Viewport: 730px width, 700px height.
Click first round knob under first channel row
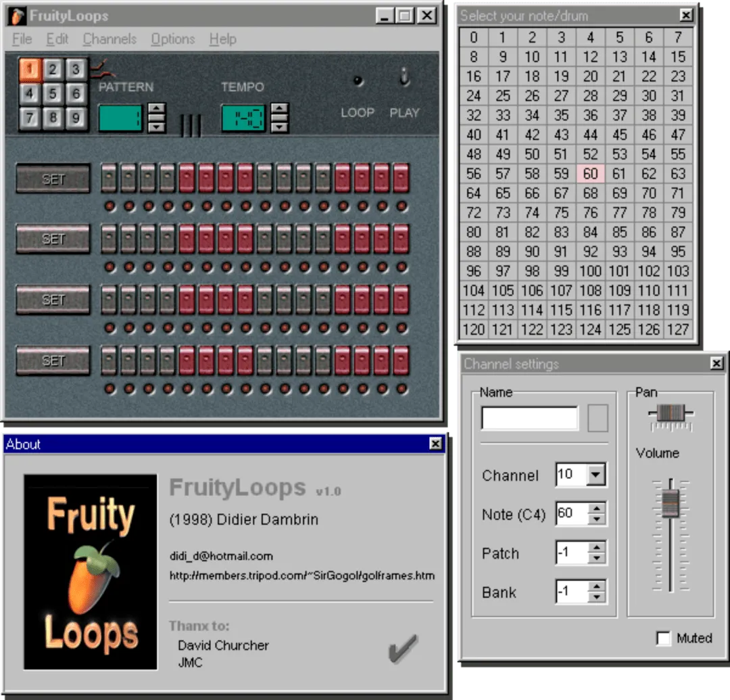[110, 206]
